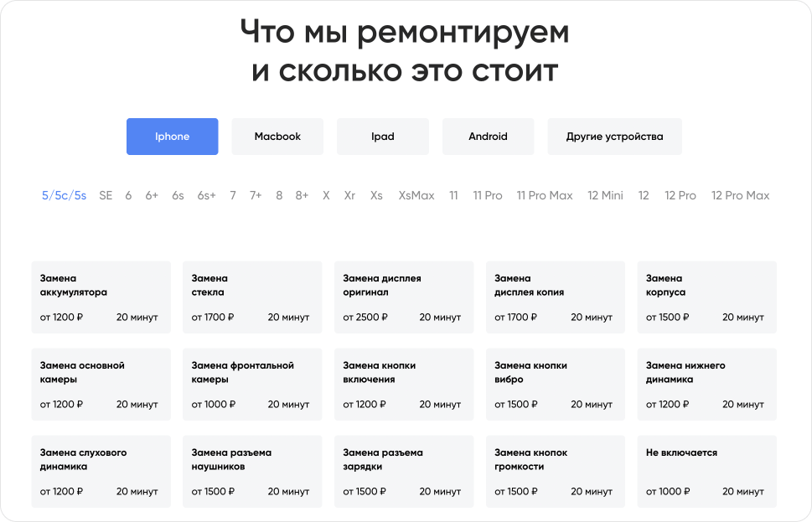Select model 7
This screenshot has height=522, width=812.
click(x=233, y=195)
